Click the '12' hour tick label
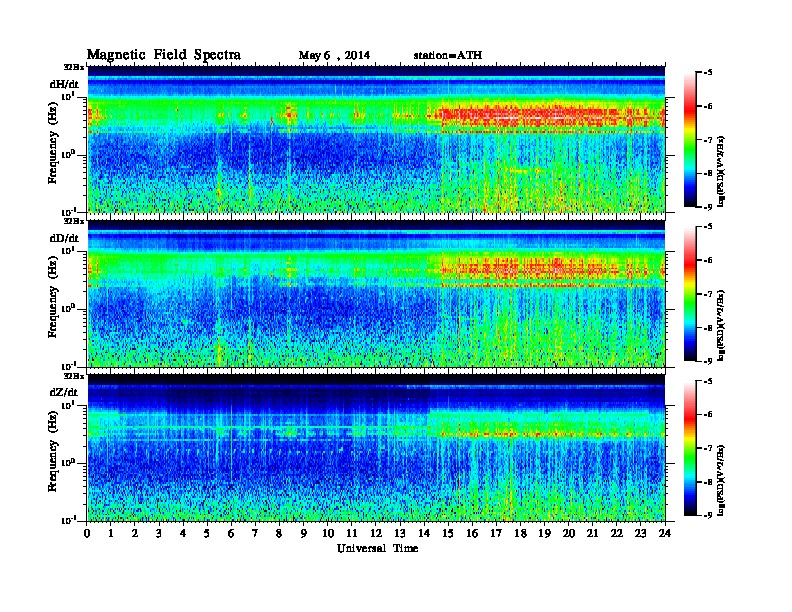792x612 pixels. point(376,533)
